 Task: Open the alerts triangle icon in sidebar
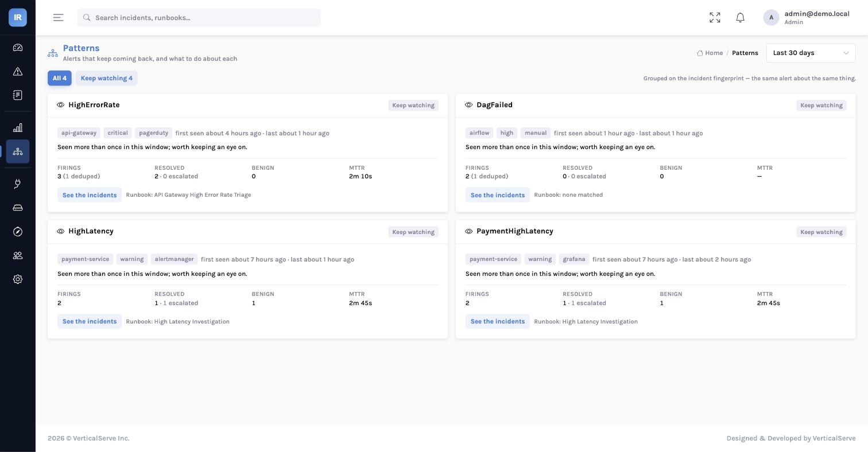(18, 72)
